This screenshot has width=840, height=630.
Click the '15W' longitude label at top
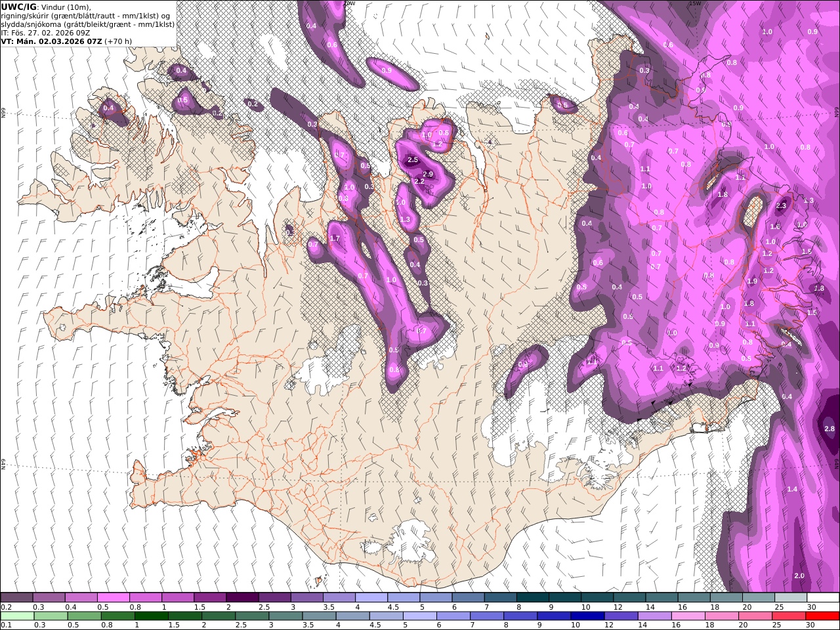(x=695, y=3)
